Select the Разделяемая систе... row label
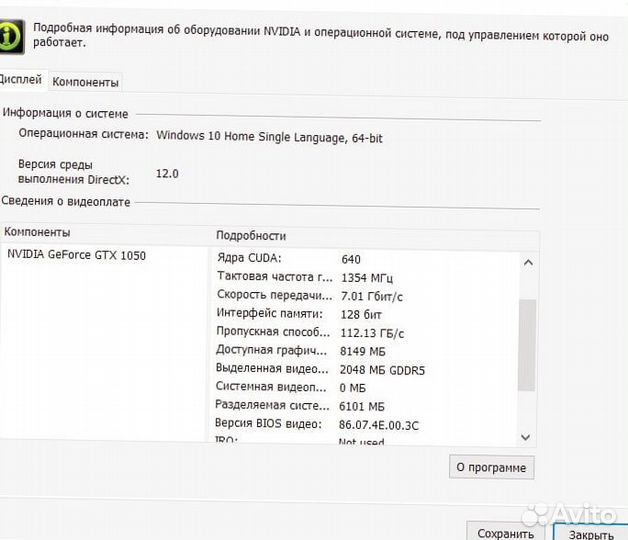Image resolution: width=628 pixels, height=540 pixels. [272, 405]
